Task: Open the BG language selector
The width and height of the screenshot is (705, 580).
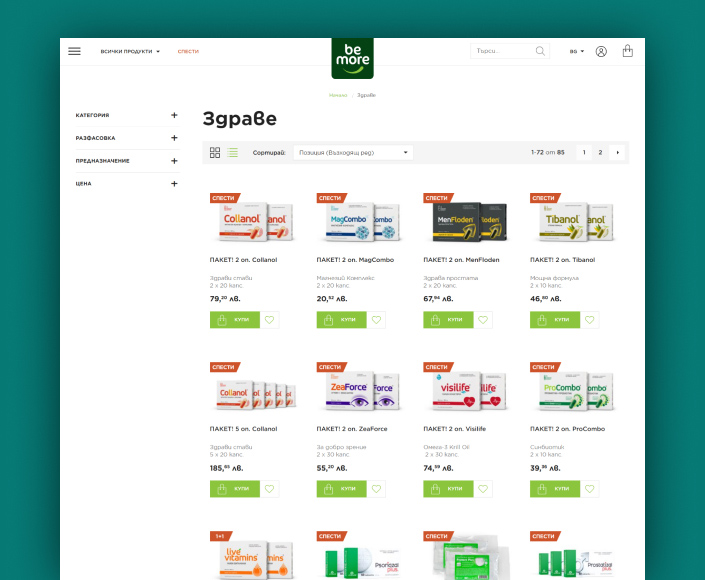Action: [577, 51]
